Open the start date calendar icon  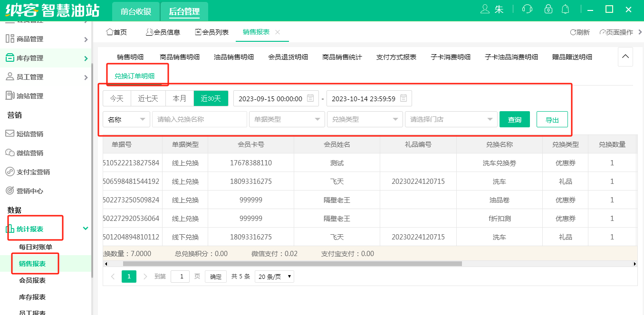[x=310, y=98]
